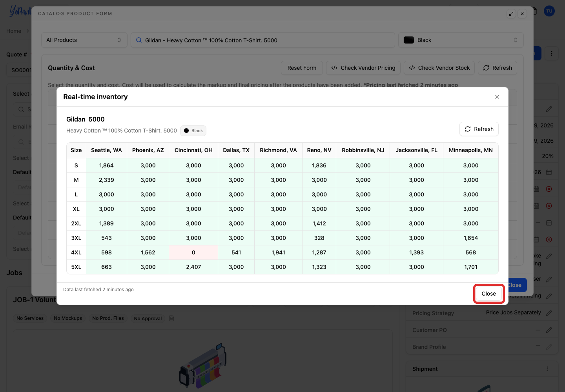Click the 5XL size row label
The height and width of the screenshot is (392, 565).
tap(76, 267)
